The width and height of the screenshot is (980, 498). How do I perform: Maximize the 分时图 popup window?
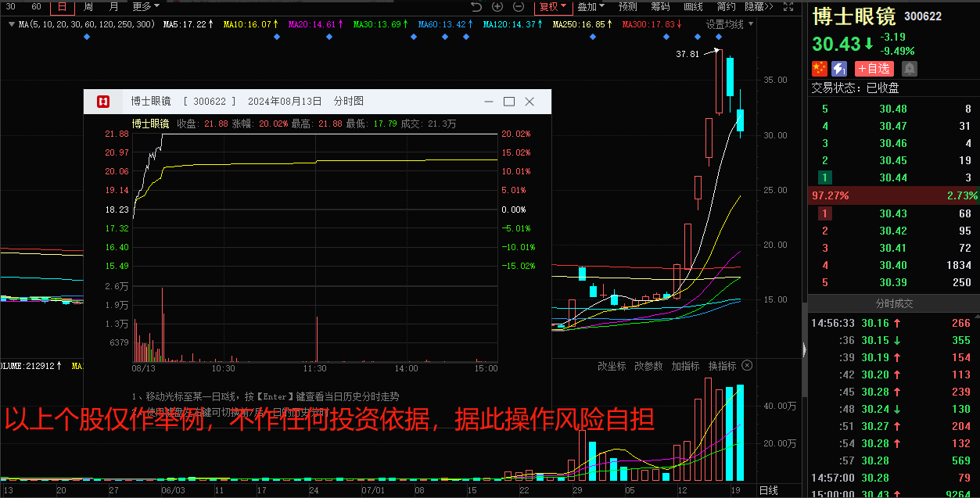click(x=509, y=102)
